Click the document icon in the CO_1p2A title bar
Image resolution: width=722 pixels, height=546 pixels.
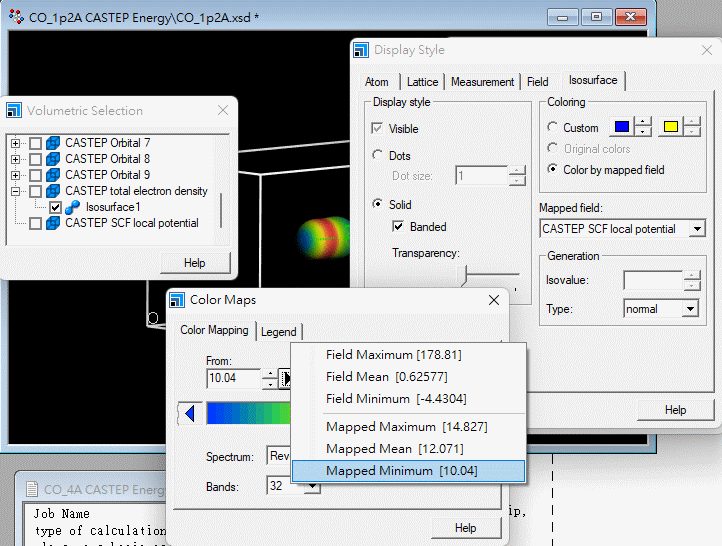pos(16,17)
